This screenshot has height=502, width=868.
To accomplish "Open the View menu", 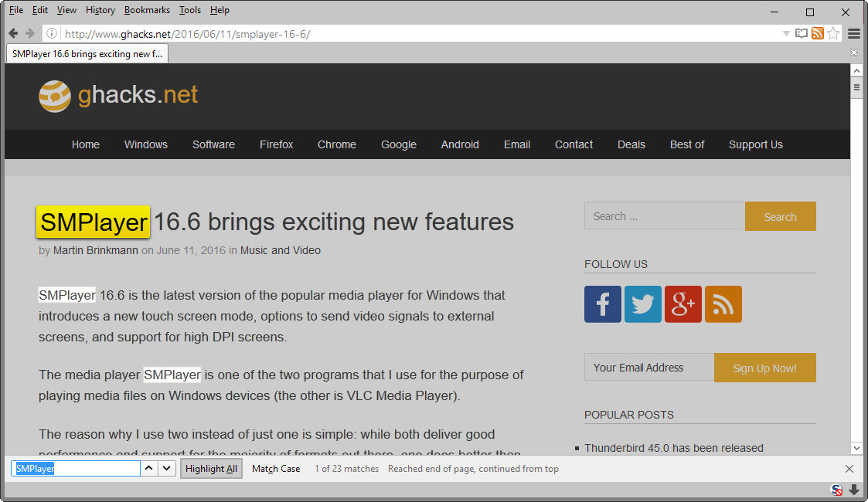I will pos(66,10).
